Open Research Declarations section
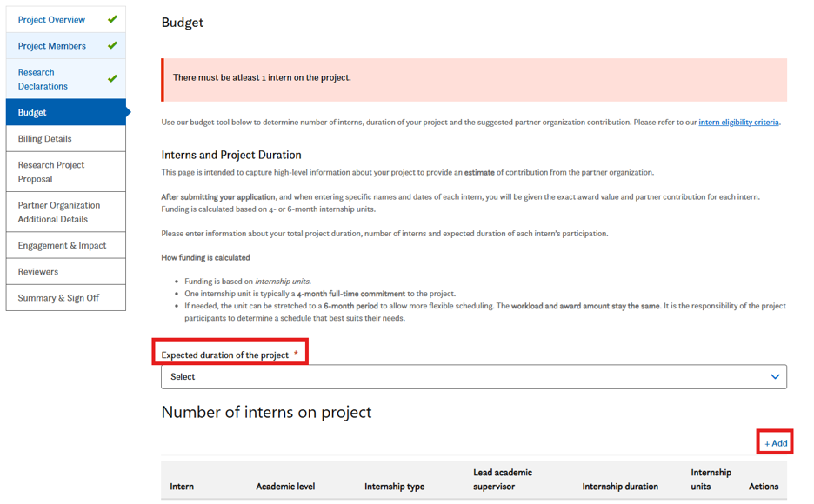This screenshot has height=504, width=814. (66, 79)
